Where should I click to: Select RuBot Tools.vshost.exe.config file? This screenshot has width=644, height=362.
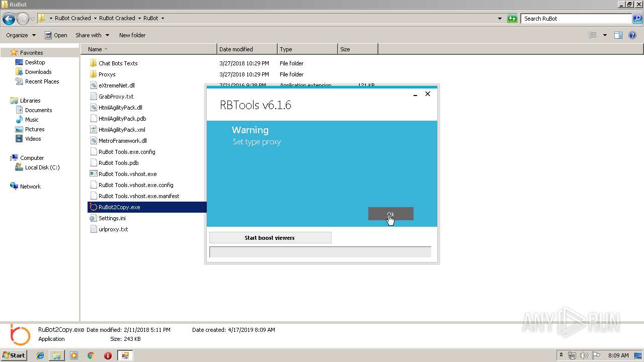136,185
